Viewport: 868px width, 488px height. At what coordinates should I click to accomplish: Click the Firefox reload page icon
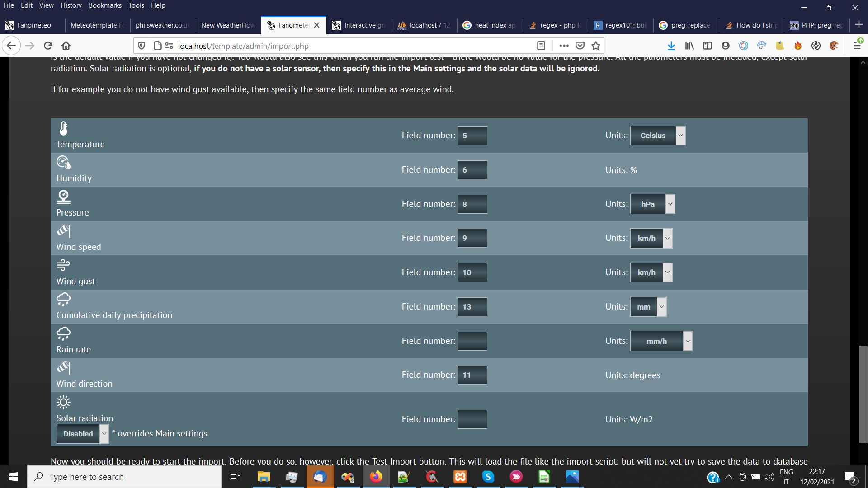tap(48, 46)
